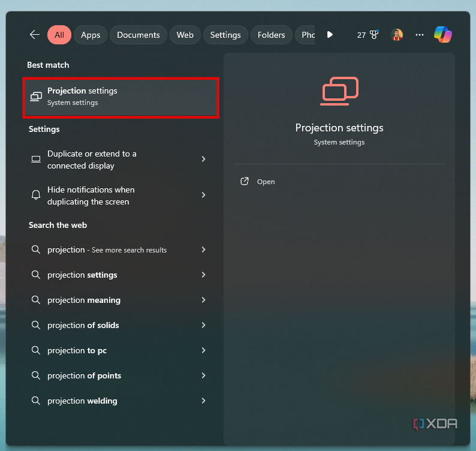Click the Open external-link icon
The image size is (476, 451).
tap(245, 181)
